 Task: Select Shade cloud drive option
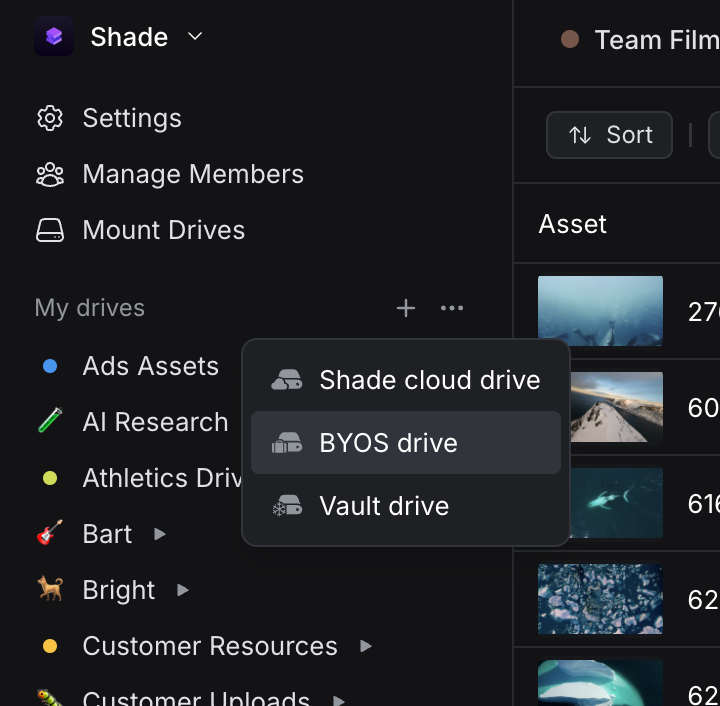pyautogui.click(x=429, y=380)
